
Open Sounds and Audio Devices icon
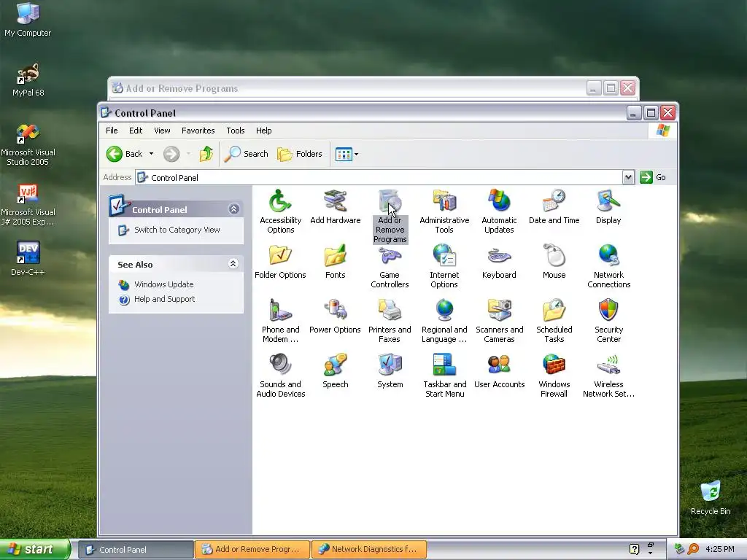click(x=280, y=376)
